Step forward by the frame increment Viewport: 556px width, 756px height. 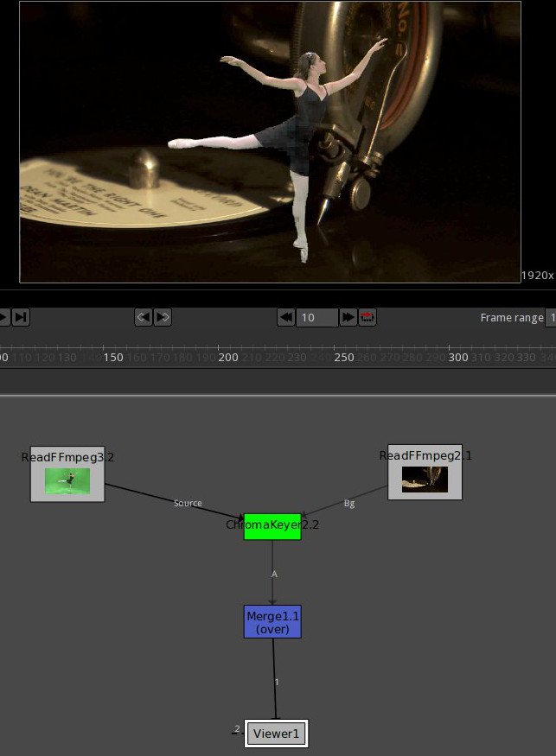pyautogui.click(x=348, y=317)
